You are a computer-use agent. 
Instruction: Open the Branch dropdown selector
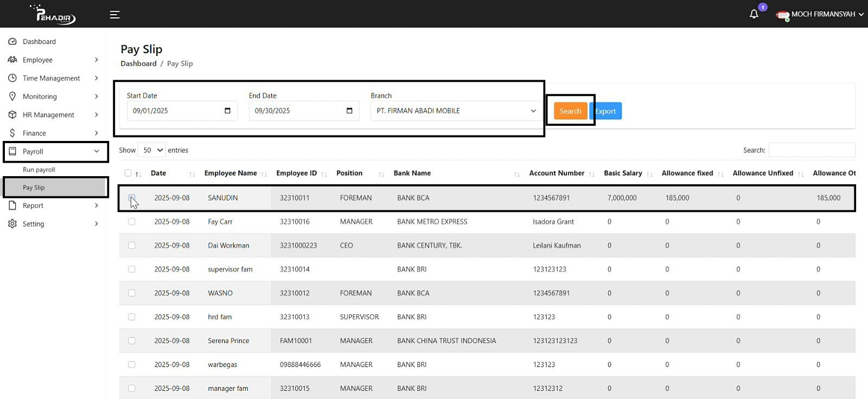click(x=456, y=111)
